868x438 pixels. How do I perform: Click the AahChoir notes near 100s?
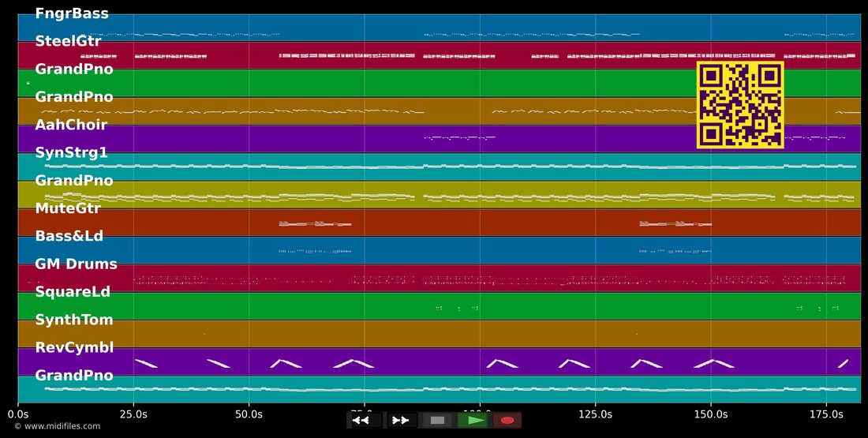(459, 137)
